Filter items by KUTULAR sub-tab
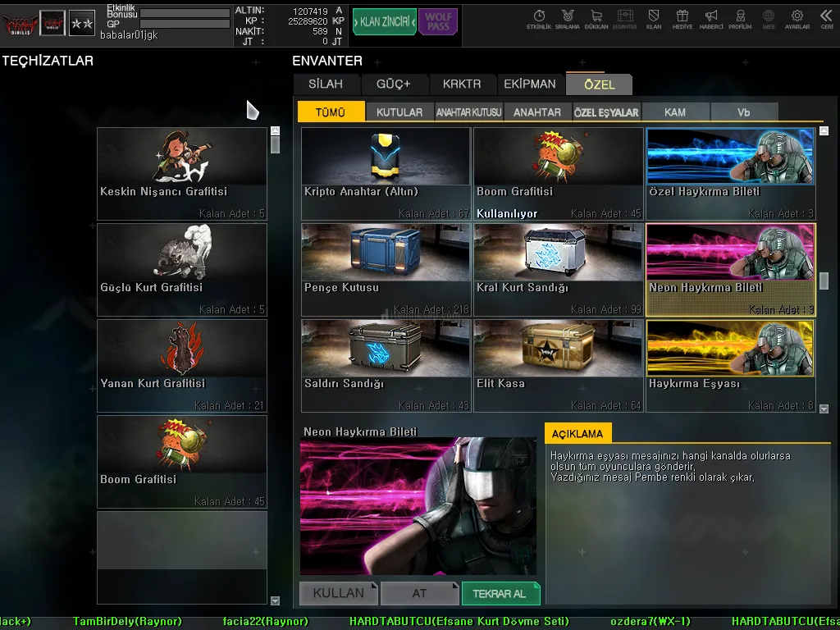 pos(399,112)
